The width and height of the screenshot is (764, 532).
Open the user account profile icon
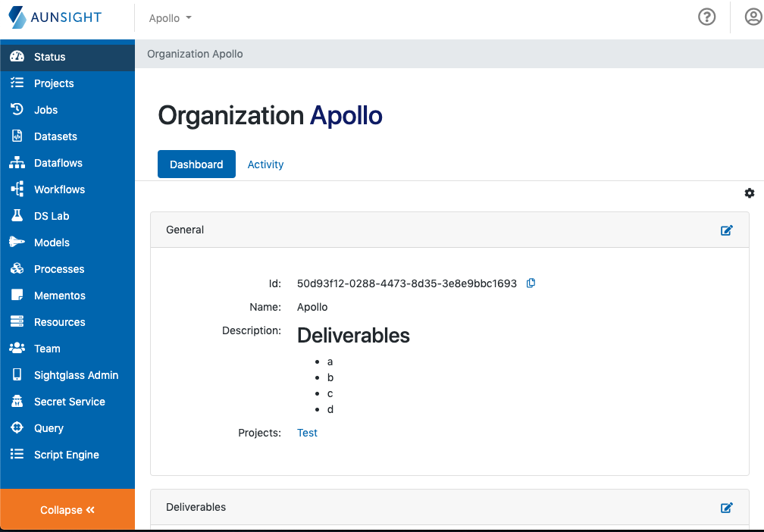tap(753, 17)
